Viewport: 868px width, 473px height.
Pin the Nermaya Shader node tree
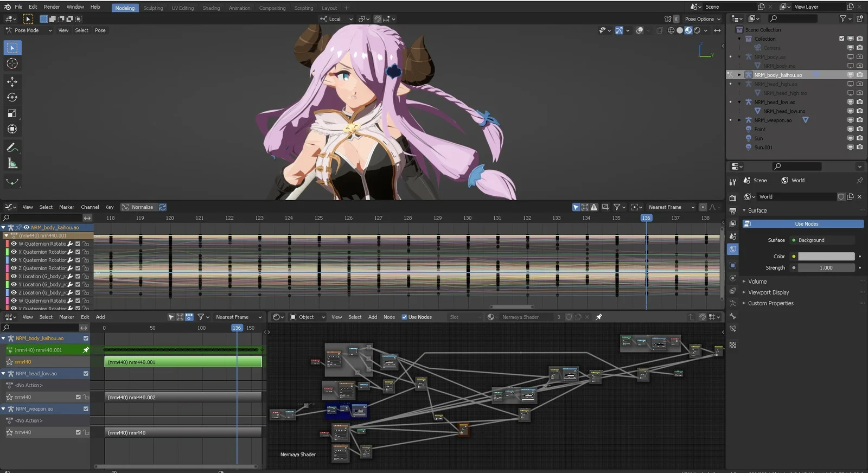[599, 317]
